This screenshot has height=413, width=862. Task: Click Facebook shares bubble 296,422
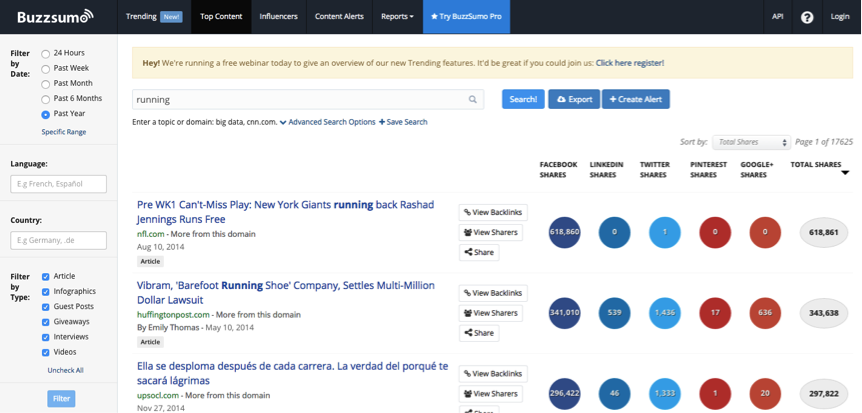click(x=564, y=394)
